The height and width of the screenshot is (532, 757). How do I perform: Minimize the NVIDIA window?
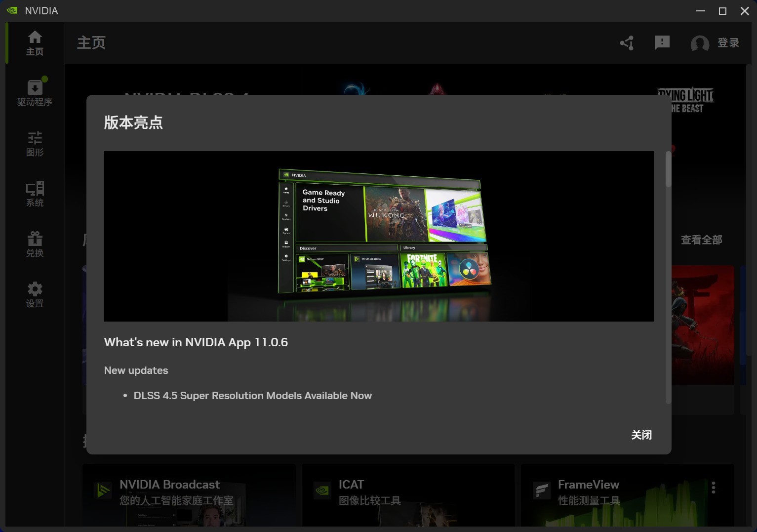(x=700, y=11)
